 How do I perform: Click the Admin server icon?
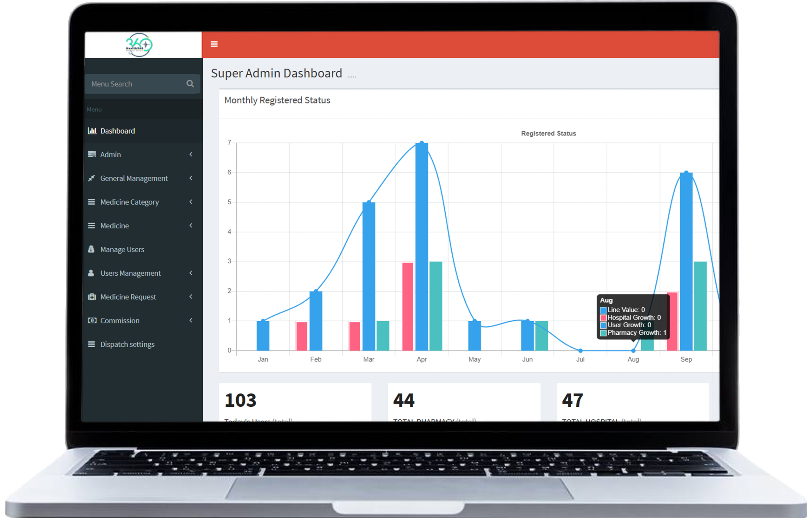pyautogui.click(x=92, y=154)
